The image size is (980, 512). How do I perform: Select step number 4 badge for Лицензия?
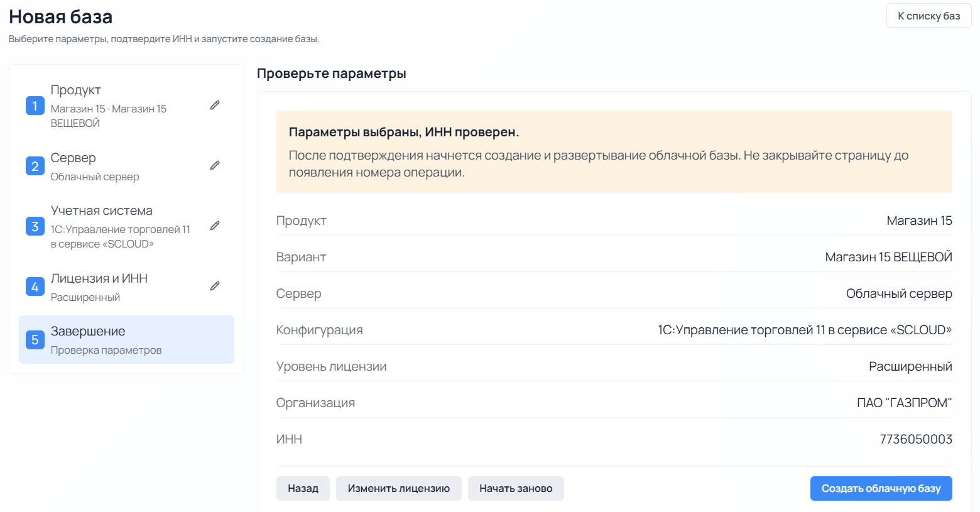pos(35,286)
